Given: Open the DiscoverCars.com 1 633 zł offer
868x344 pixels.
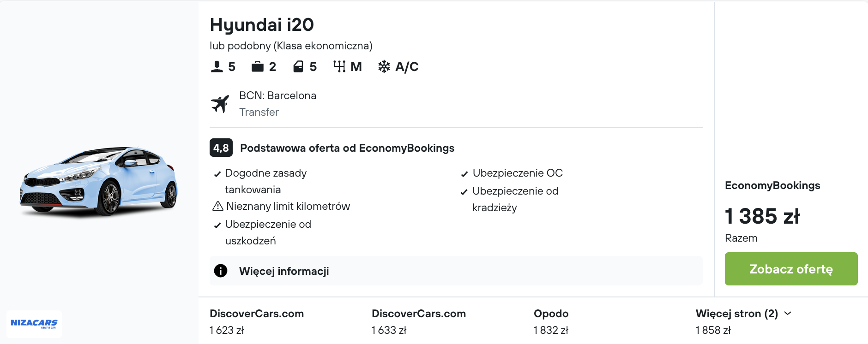Looking at the screenshot, I should click(418, 321).
